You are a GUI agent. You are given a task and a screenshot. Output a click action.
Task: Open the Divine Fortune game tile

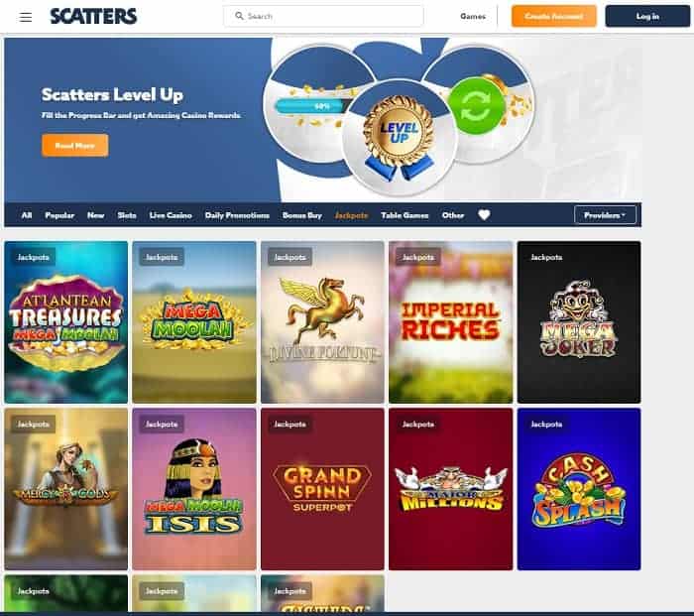point(322,322)
